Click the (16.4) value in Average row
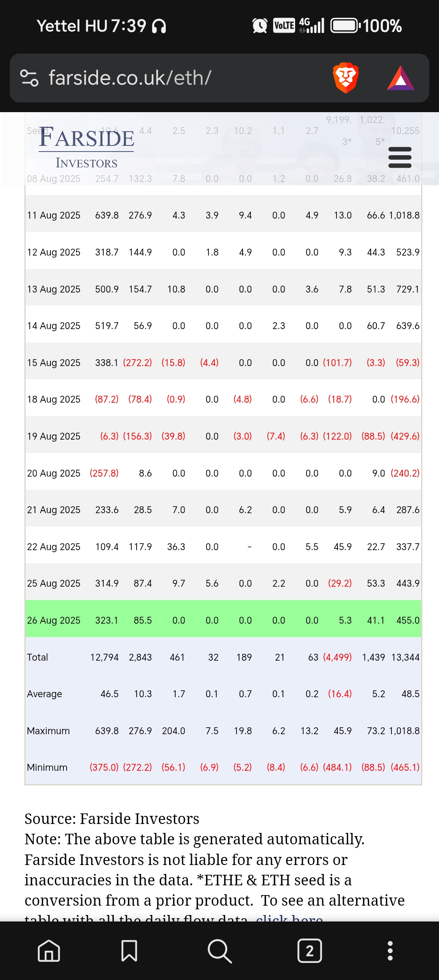The height and width of the screenshot is (980, 439). (x=340, y=694)
